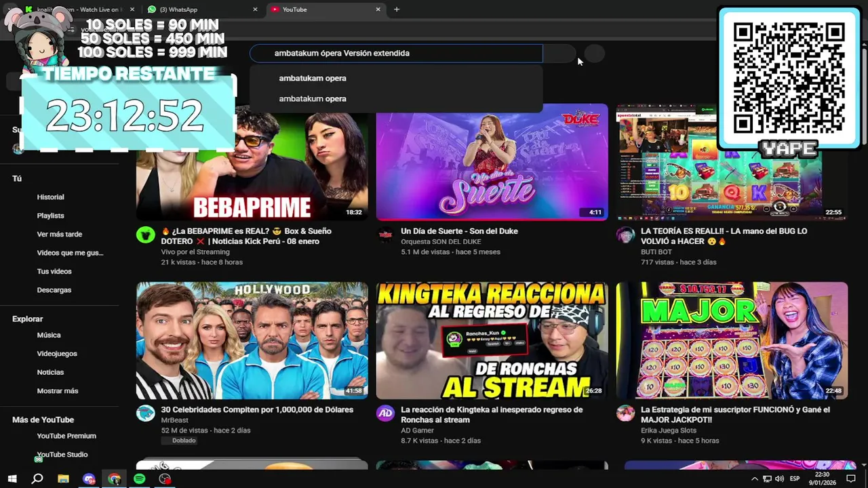Open YouTube Premium link
This screenshot has height=488, width=868.
[x=66, y=436]
